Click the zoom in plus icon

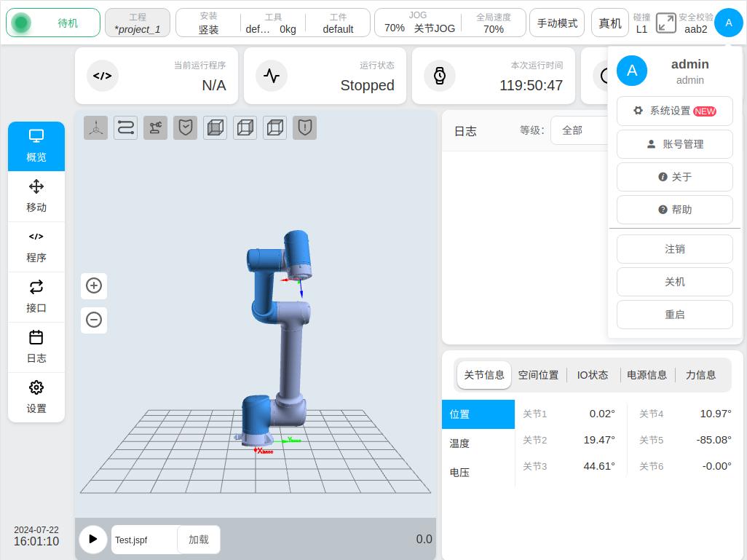(93, 285)
